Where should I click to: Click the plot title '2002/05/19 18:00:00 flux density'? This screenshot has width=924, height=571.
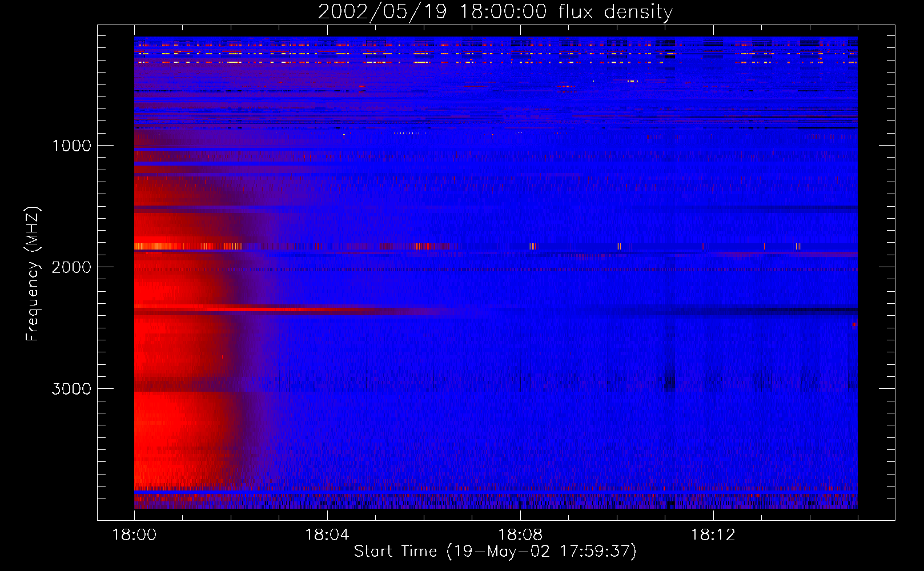(x=495, y=12)
